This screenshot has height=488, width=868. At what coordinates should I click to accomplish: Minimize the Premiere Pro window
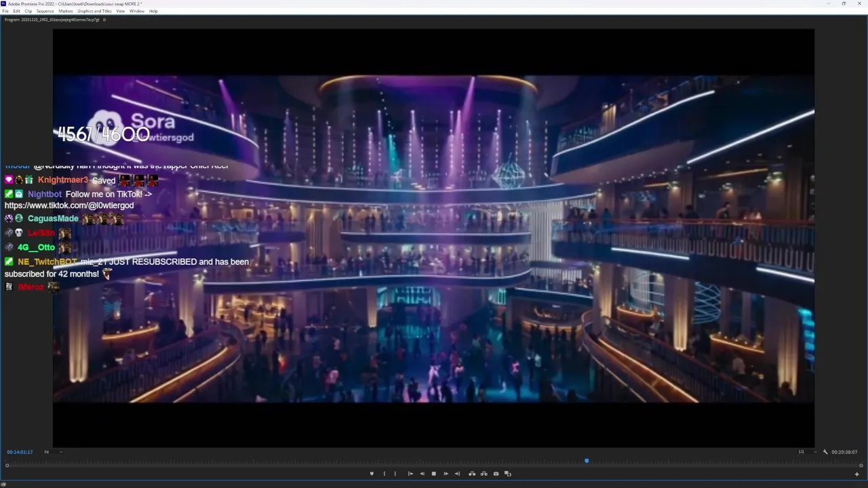pyautogui.click(x=828, y=3)
